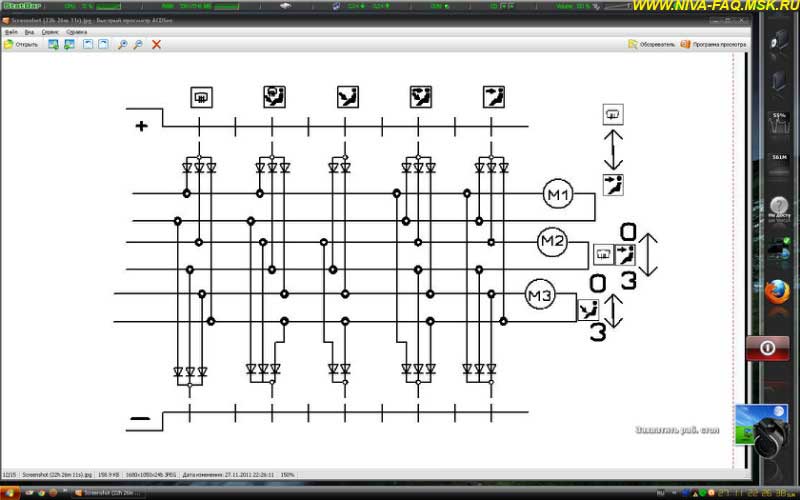
Task: Open the Вид menu
Action: [29, 32]
